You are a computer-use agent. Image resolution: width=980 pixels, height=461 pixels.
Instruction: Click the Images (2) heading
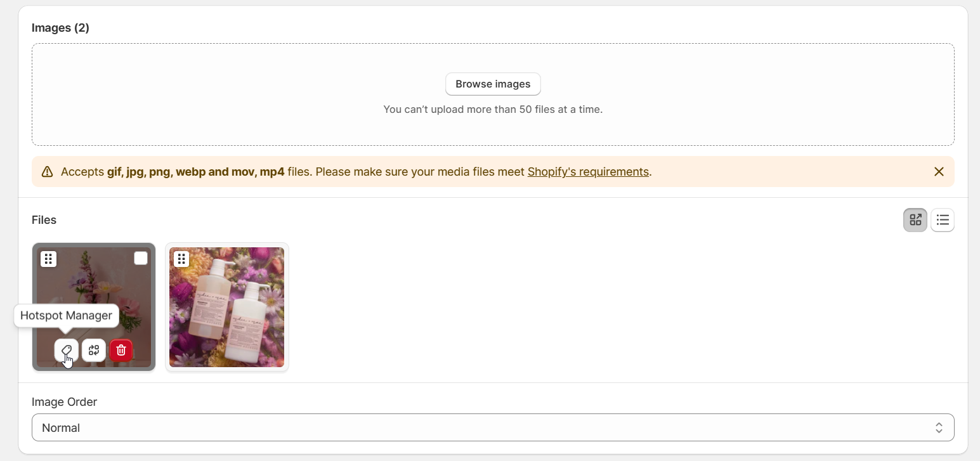(60, 28)
